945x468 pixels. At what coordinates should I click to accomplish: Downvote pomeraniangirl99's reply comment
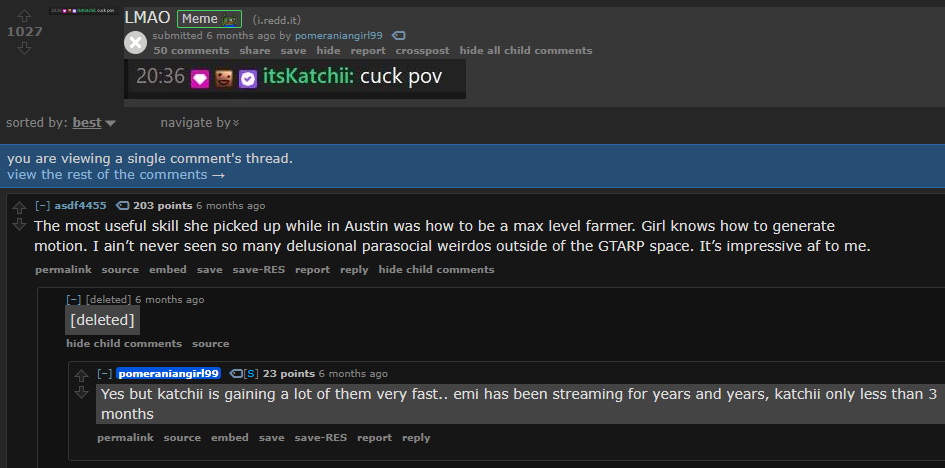coord(81,392)
